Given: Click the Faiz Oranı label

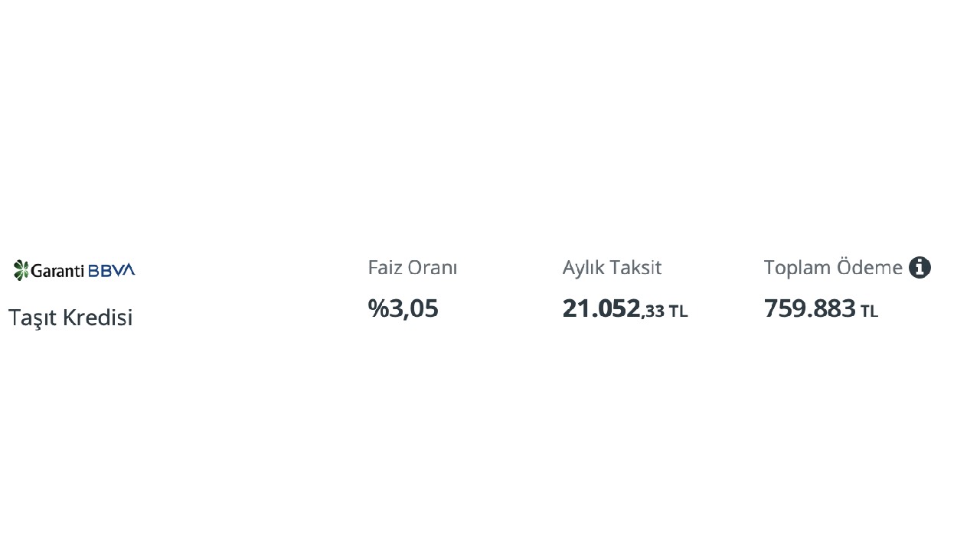Looking at the screenshot, I should (412, 268).
